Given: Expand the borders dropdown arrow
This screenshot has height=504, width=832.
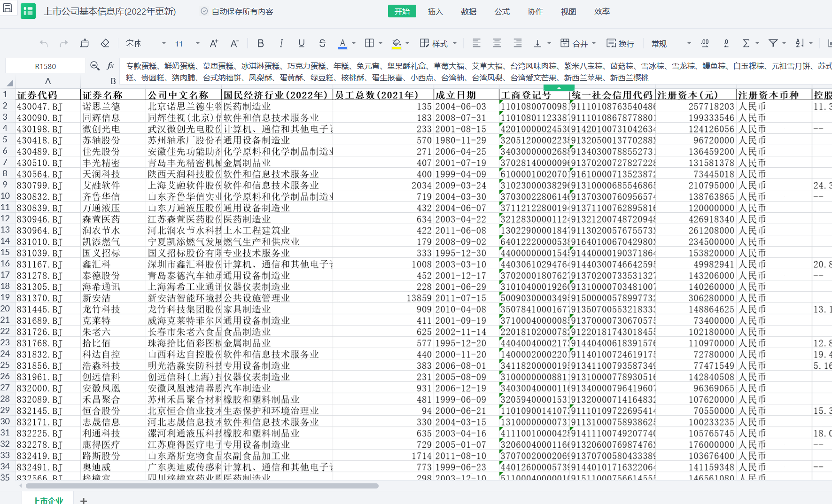Looking at the screenshot, I should pos(381,44).
